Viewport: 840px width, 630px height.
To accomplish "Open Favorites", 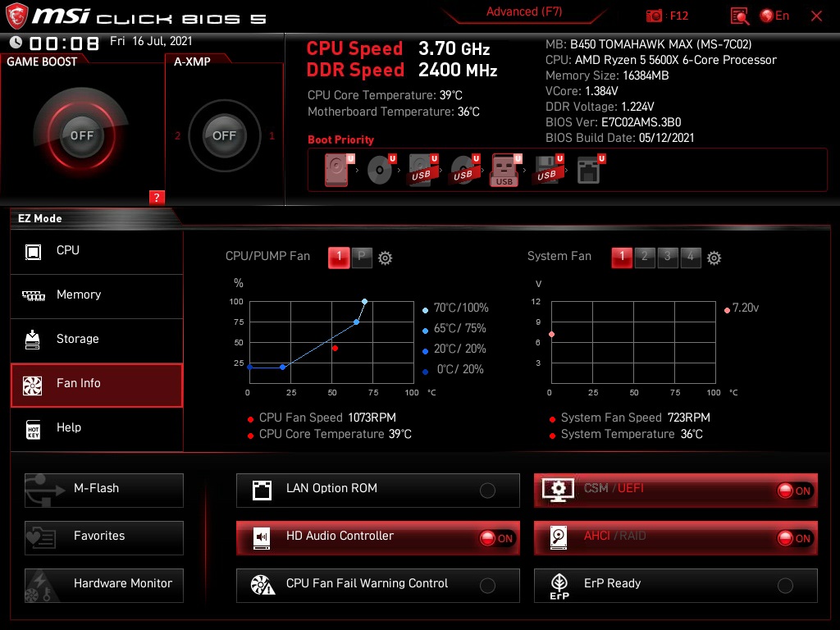I will coord(104,538).
